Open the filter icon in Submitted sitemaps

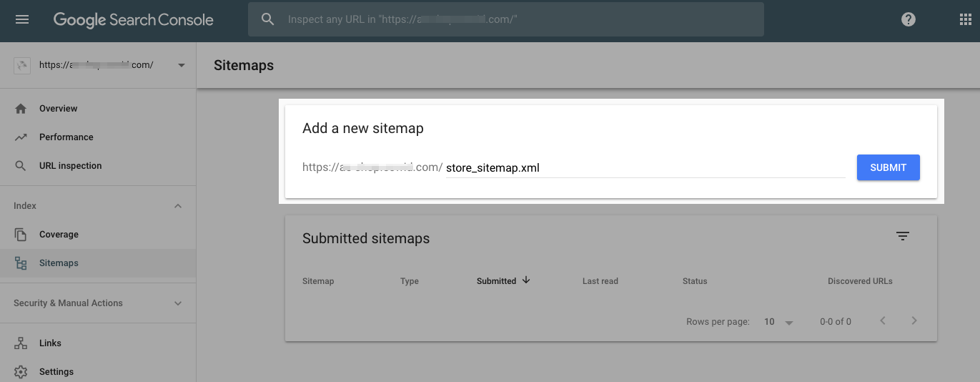tap(903, 236)
